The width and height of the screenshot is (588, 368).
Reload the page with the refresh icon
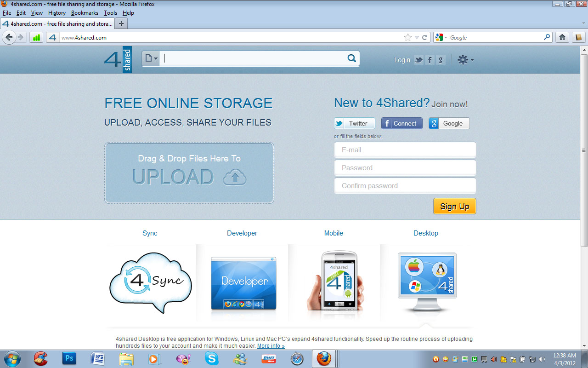coord(425,38)
